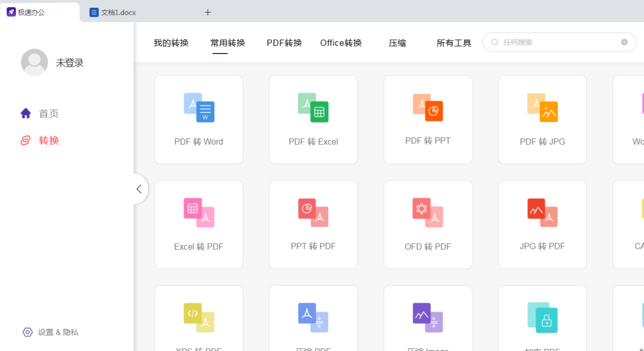Select 转换 in the sidebar
Viewport: 644px width, 351px height.
point(49,140)
